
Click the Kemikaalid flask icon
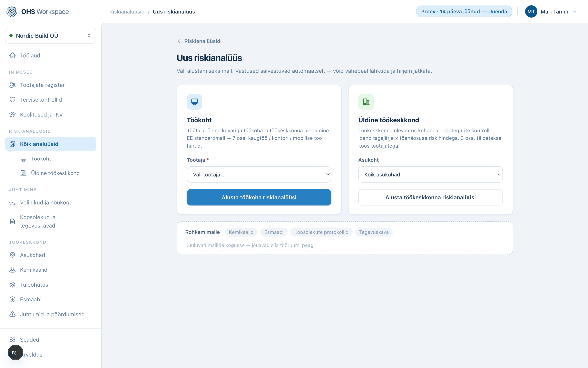coord(12,270)
